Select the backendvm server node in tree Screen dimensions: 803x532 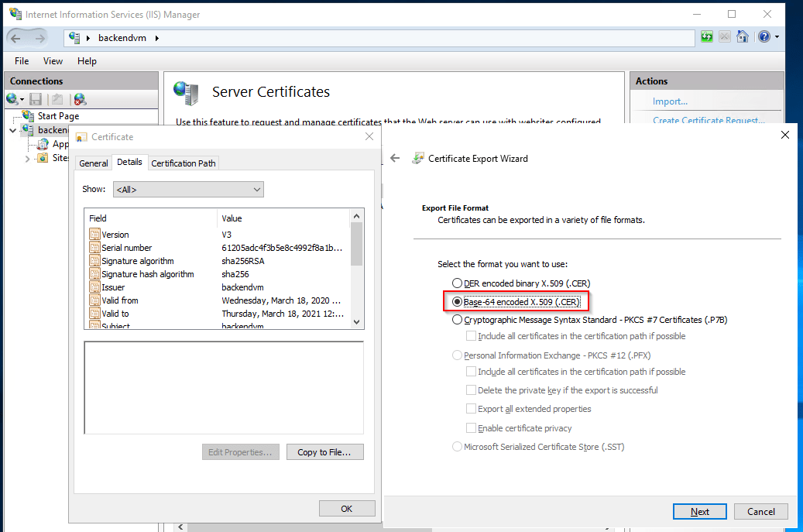coord(52,130)
